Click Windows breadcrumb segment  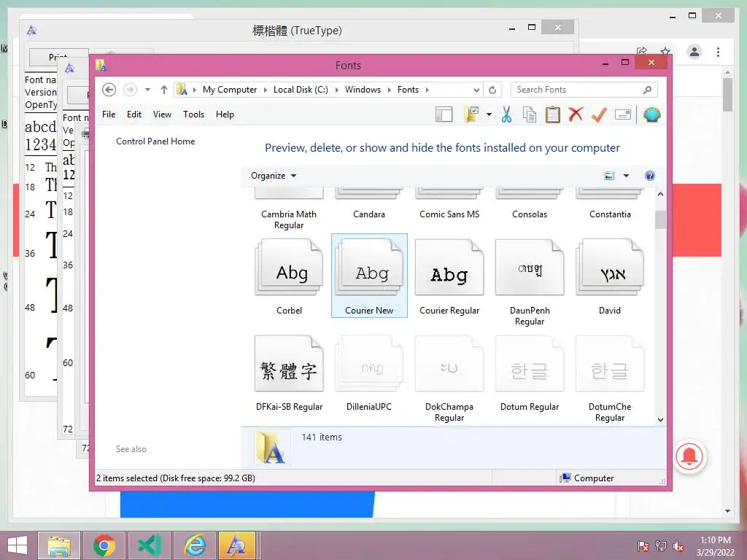[363, 90]
